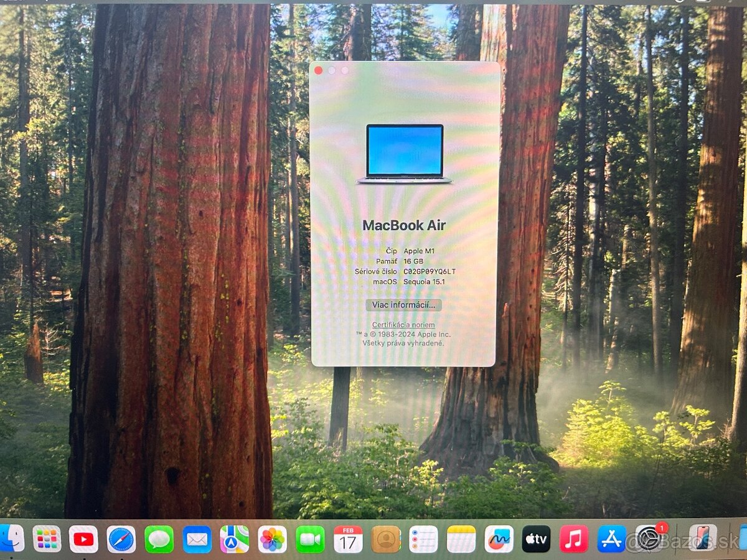Viewport: 747px width, 560px height.
Task: Open the Contacts app
Action: coord(386,539)
